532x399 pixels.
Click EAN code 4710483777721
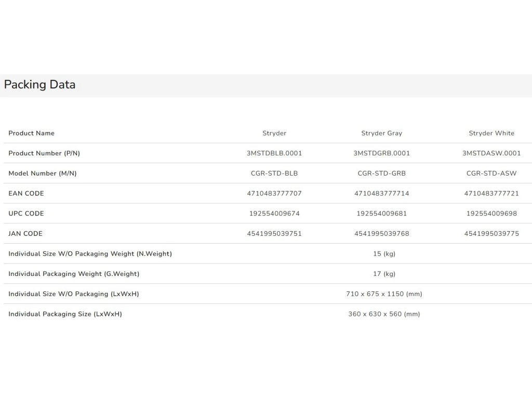coord(491,193)
